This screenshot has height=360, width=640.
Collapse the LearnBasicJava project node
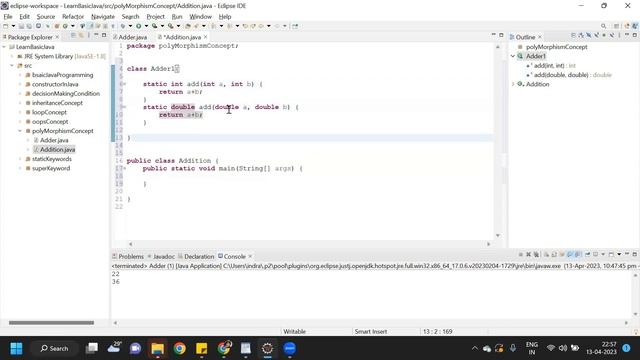point(4,47)
